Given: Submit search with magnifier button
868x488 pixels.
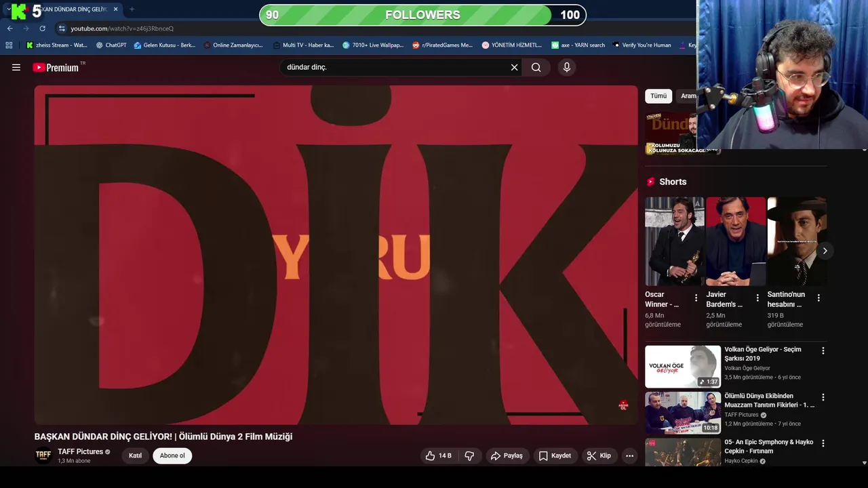Looking at the screenshot, I should (x=536, y=67).
